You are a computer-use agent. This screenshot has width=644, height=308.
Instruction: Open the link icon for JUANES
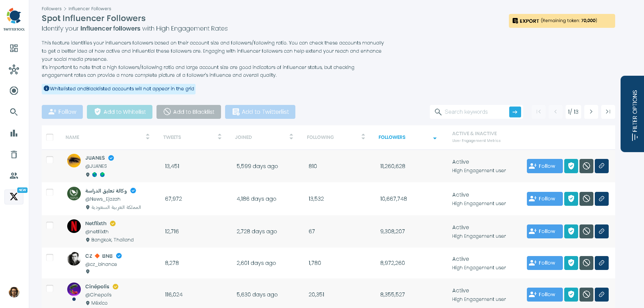point(602,166)
